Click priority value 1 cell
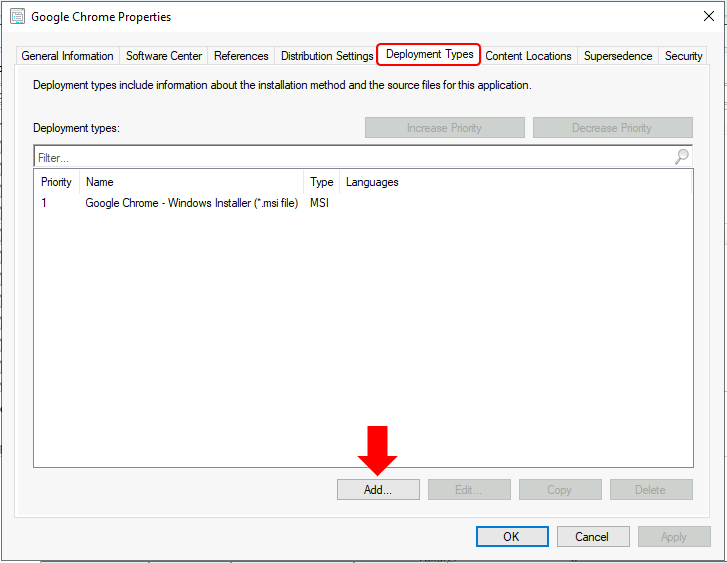Screen dimensions: 727x563 click(x=44, y=203)
